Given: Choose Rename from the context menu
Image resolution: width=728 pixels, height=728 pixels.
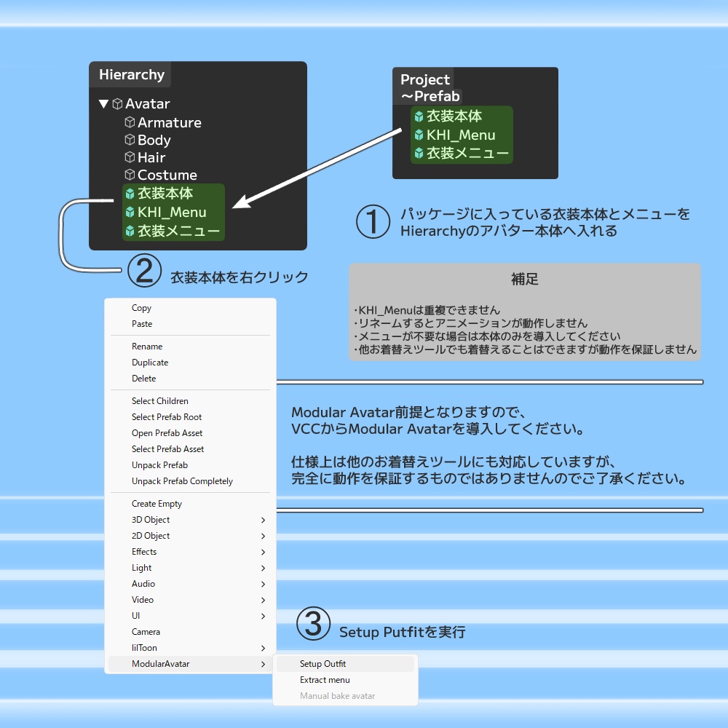Looking at the screenshot, I should [190, 347].
